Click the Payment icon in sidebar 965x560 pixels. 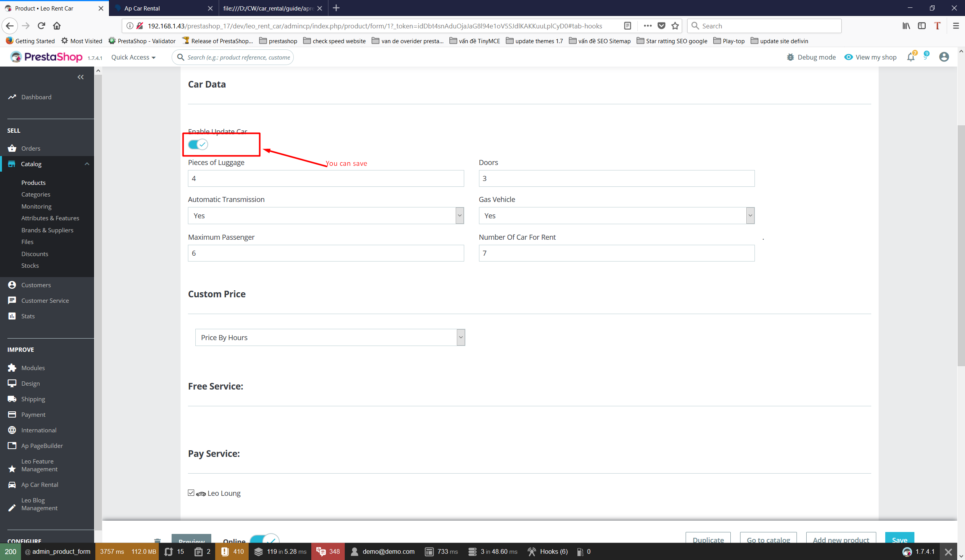pos(12,414)
